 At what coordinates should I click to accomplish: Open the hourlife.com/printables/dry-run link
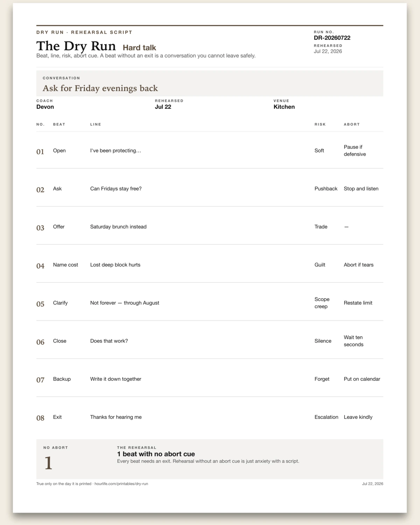[x=121, y=484]
